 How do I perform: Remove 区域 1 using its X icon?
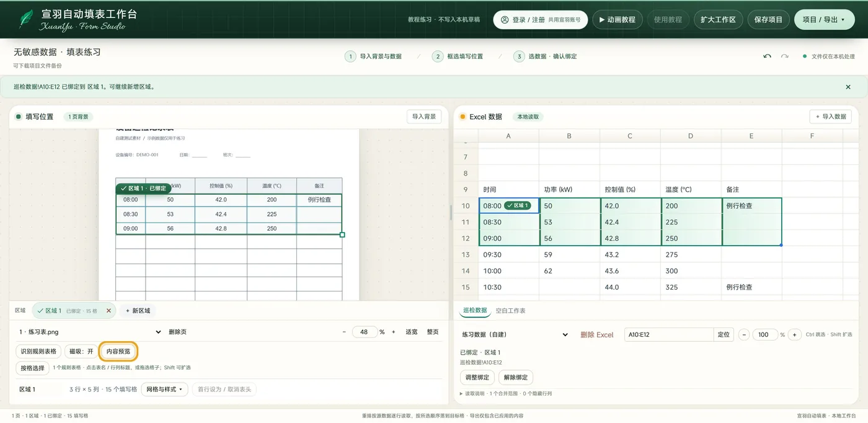coord(108,311)
